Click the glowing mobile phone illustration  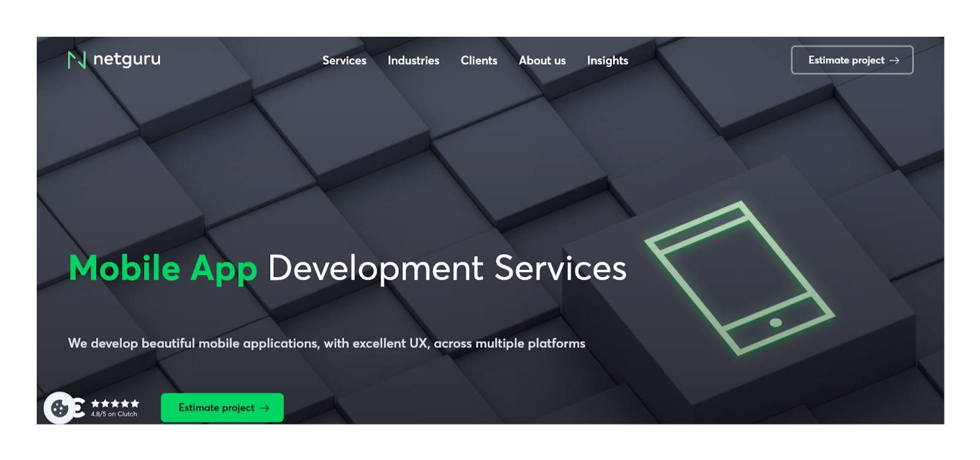pos(739,278)
